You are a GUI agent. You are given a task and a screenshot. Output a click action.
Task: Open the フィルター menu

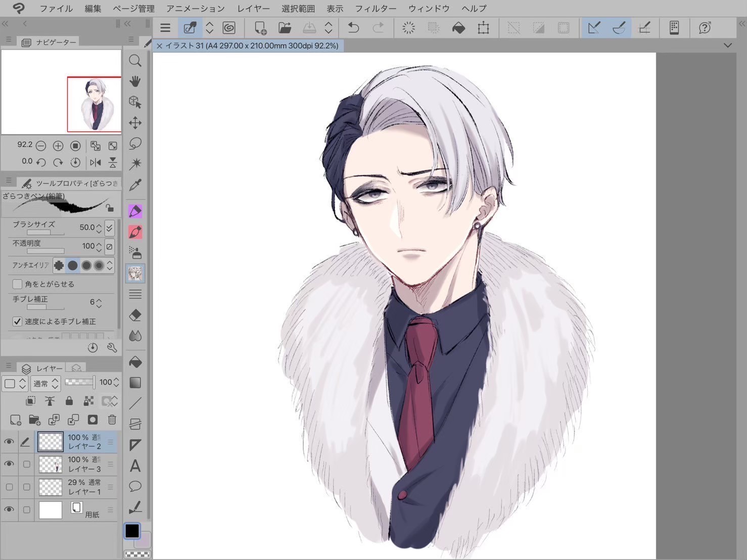(376, 9)
